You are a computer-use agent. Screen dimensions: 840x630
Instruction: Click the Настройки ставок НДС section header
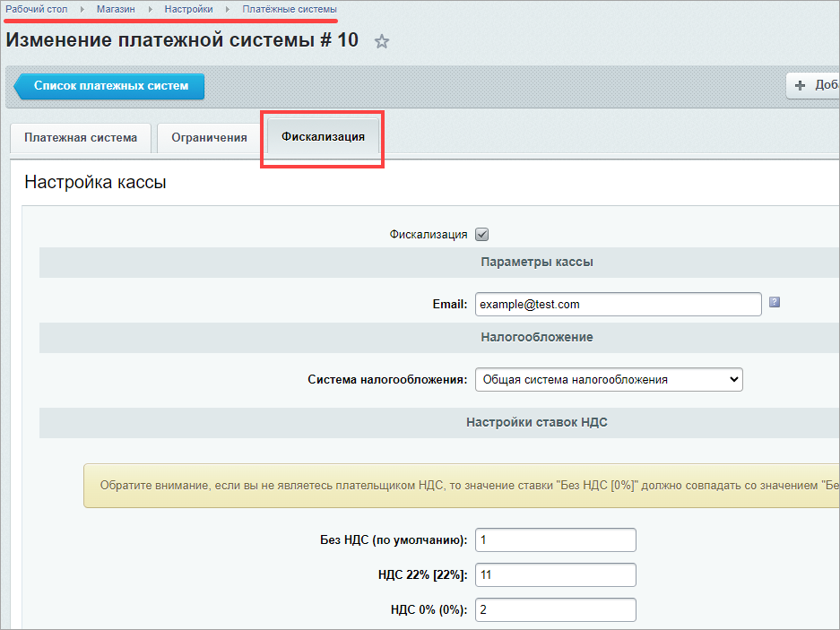tap(536, 422)
